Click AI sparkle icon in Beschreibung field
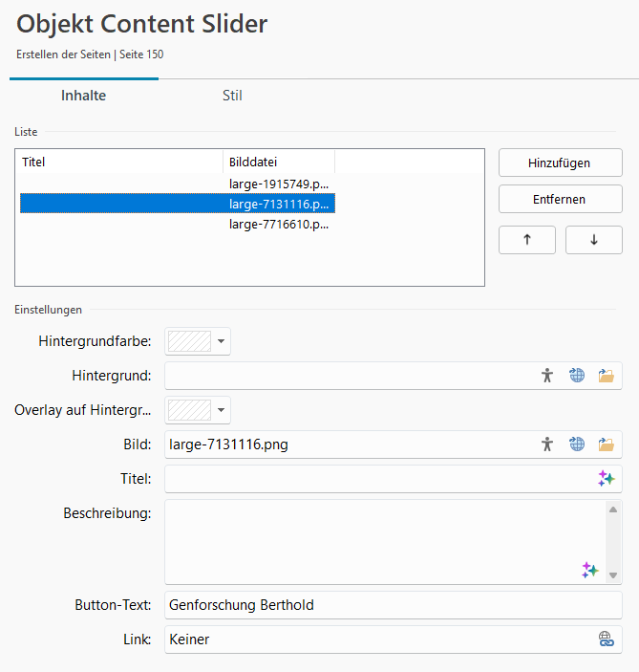The height and width of the screenshot is (672, 639). click(x=590, y=570)
